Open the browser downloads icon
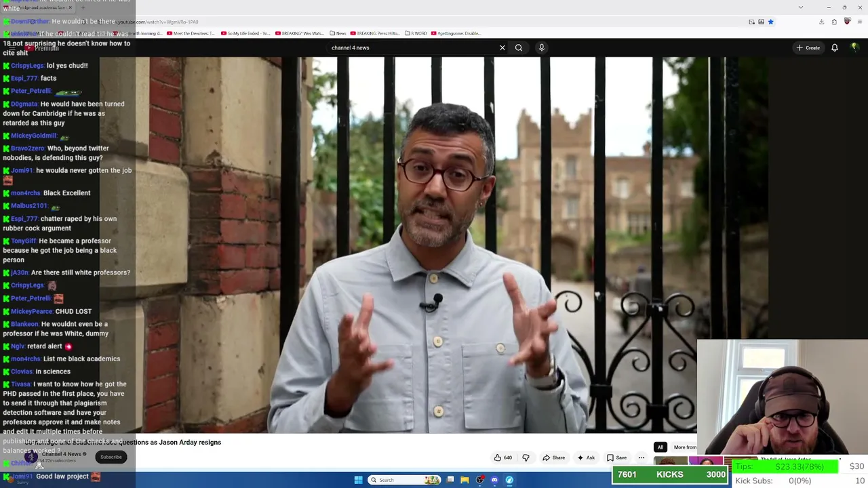868x488 pixels. click(821, 22)
